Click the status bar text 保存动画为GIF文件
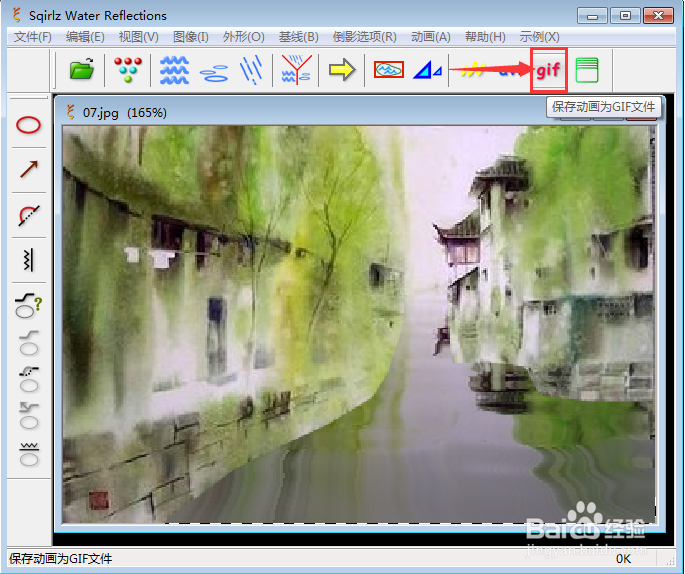Viewport: 685px width, 574px height. click(x=61, y=559)
